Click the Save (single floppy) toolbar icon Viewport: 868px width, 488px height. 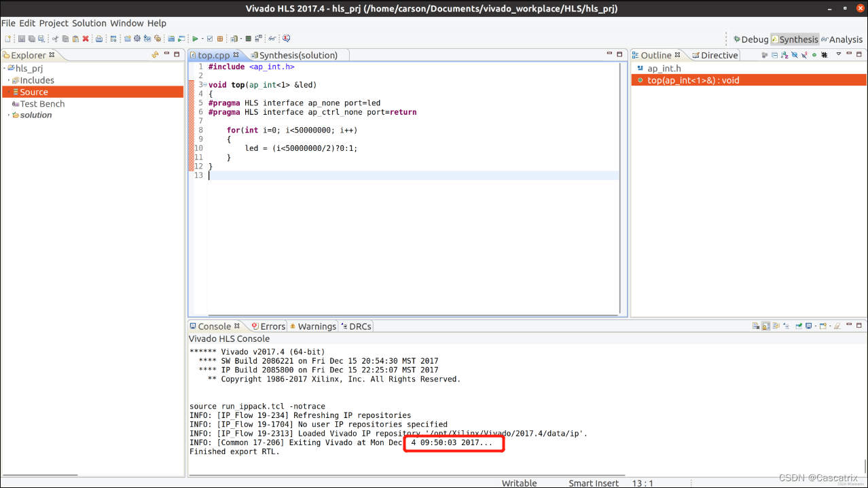tap(22, 39)
